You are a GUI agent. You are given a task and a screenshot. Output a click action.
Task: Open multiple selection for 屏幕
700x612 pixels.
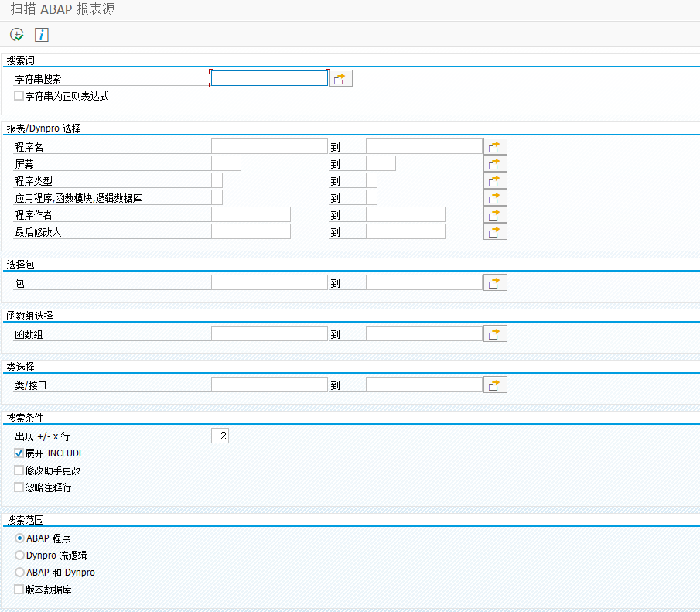[x=494, y=162]
